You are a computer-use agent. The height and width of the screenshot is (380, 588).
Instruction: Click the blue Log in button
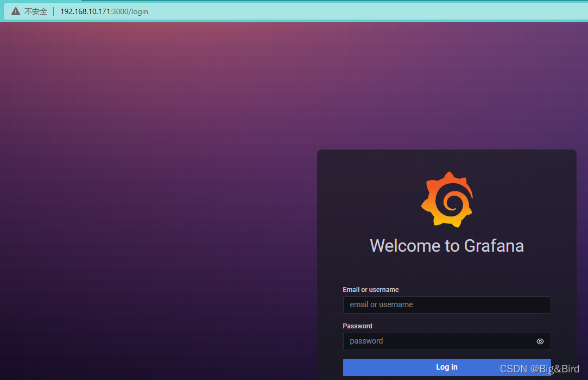click(x=447, y=367)
